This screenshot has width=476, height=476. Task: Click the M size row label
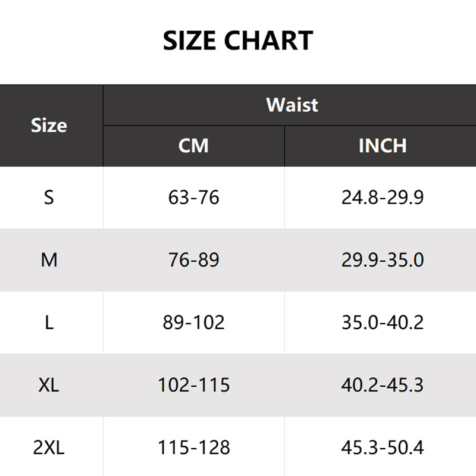coord(49,260)
